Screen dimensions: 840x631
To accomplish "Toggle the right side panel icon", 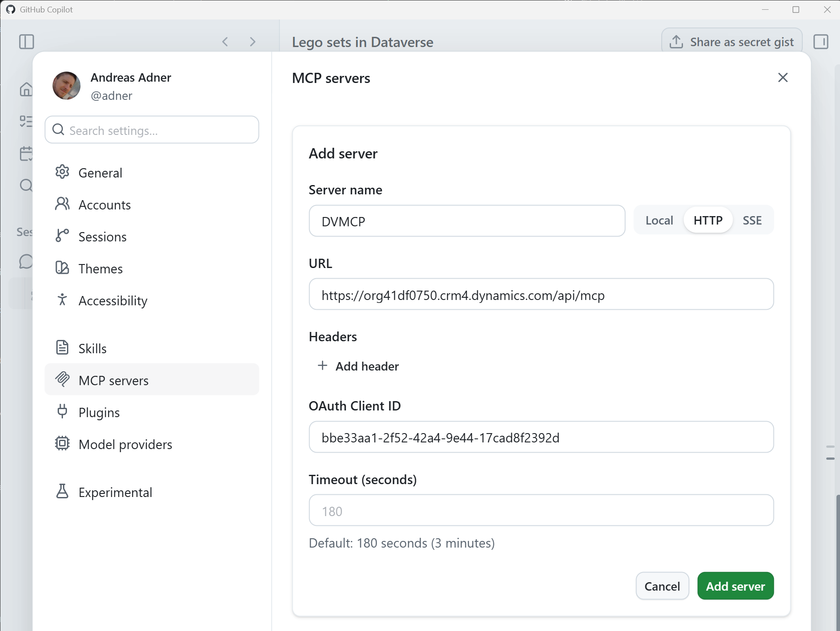I will (x=821, y=42).
